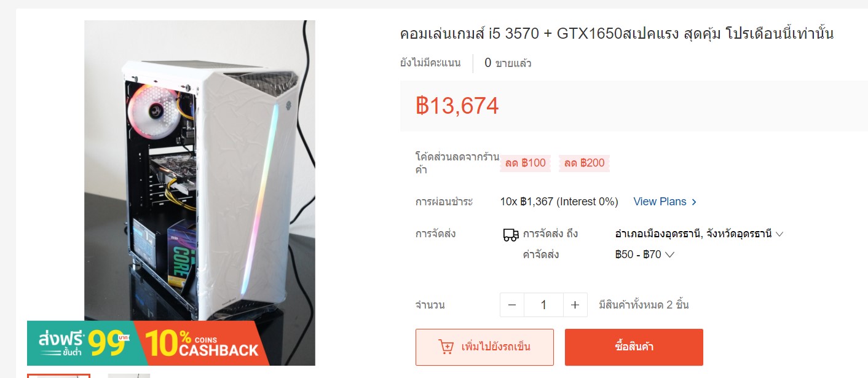Image resolution: width=868 pixels, height=378 pixels.
Task: Click the cart icon in เพิ่มไปยังรถเข็น
Action: 446,347
